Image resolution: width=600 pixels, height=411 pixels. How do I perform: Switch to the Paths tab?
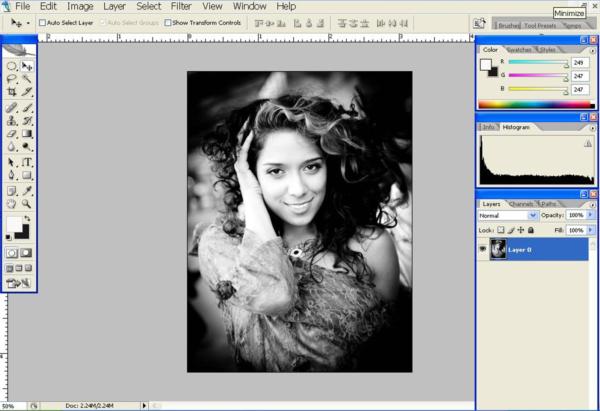pyautogui.click(x=549, y=204)
